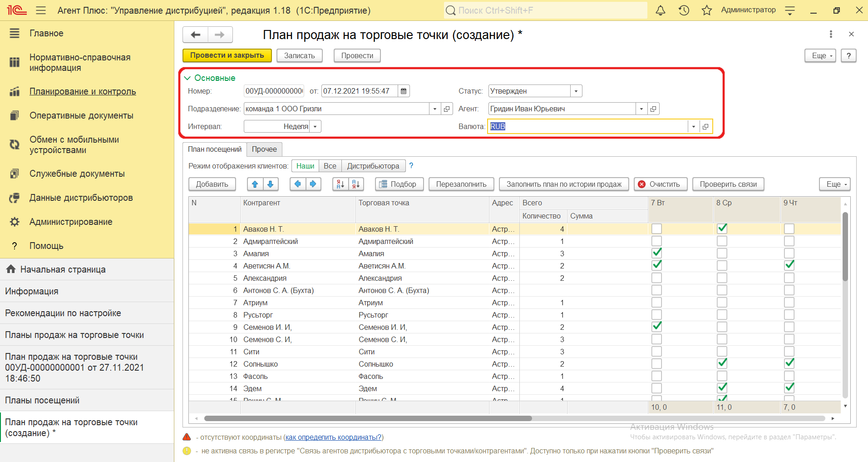The width and height of the screenshot is (868, 462).
Task: Open history clock icon
Action: 684,10
